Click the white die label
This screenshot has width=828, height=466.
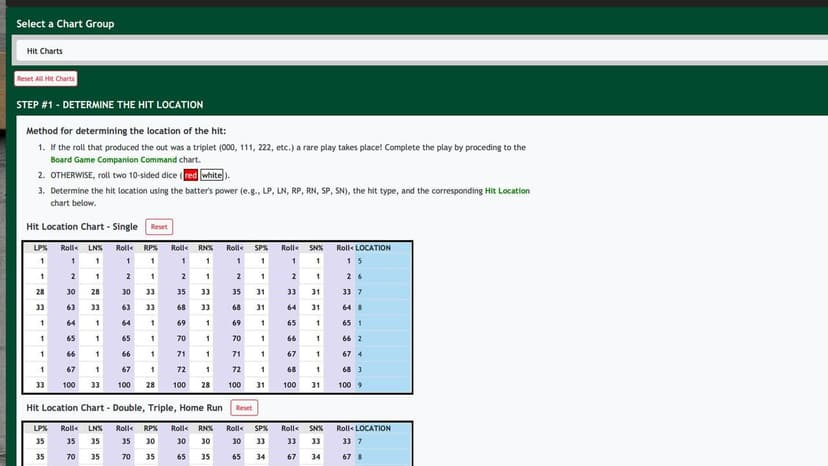[212, 175]
